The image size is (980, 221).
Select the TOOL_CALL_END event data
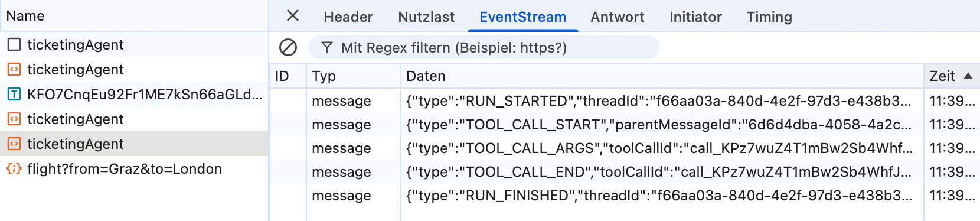coord(659,172)
